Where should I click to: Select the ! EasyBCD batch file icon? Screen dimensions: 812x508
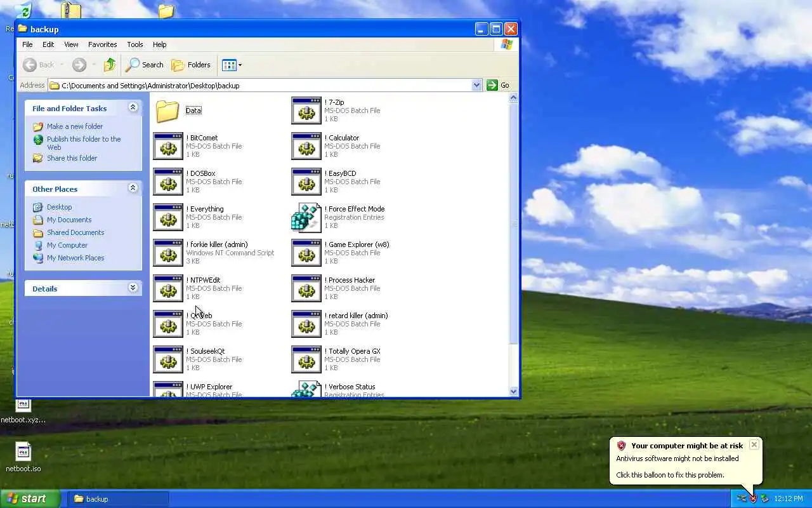click(306, 182)
